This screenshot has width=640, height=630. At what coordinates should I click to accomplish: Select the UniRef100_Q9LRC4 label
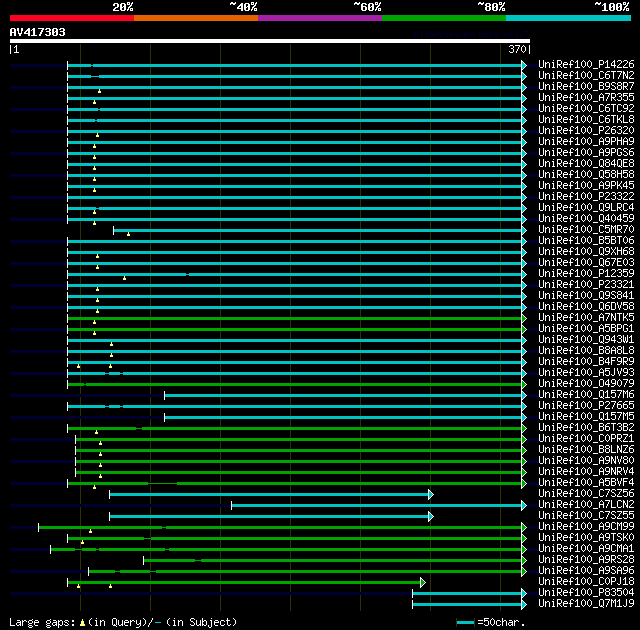586,208
